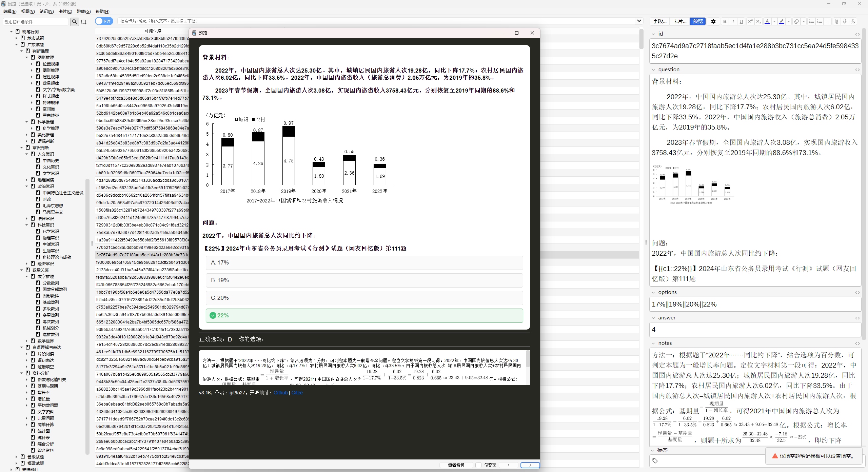Attach a file with the paperclip icon

836,21
